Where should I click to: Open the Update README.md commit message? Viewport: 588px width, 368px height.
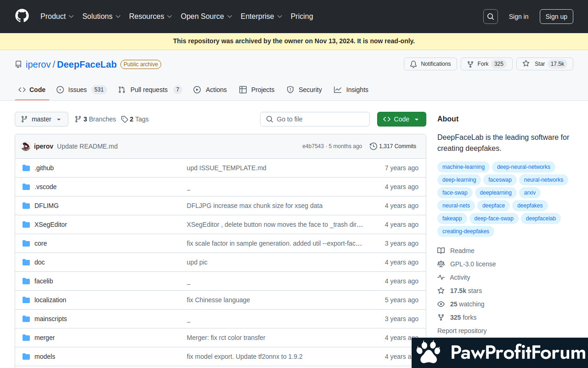pos(87,146)
